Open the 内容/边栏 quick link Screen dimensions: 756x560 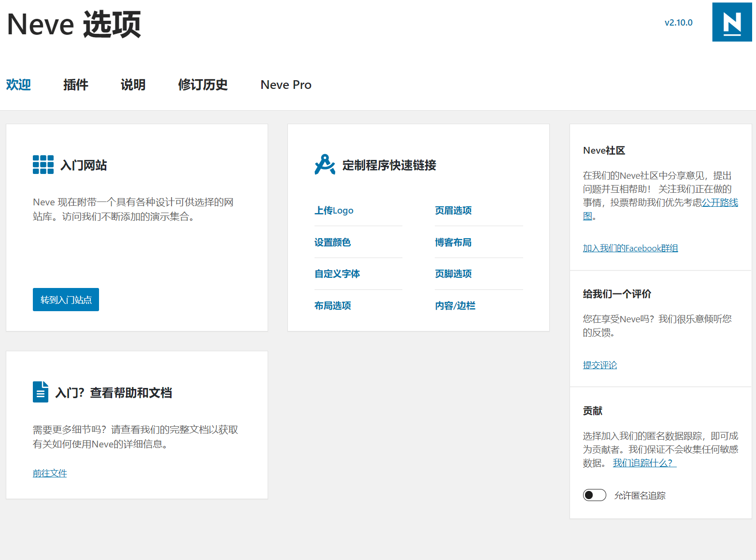click(x=455, y=305)
